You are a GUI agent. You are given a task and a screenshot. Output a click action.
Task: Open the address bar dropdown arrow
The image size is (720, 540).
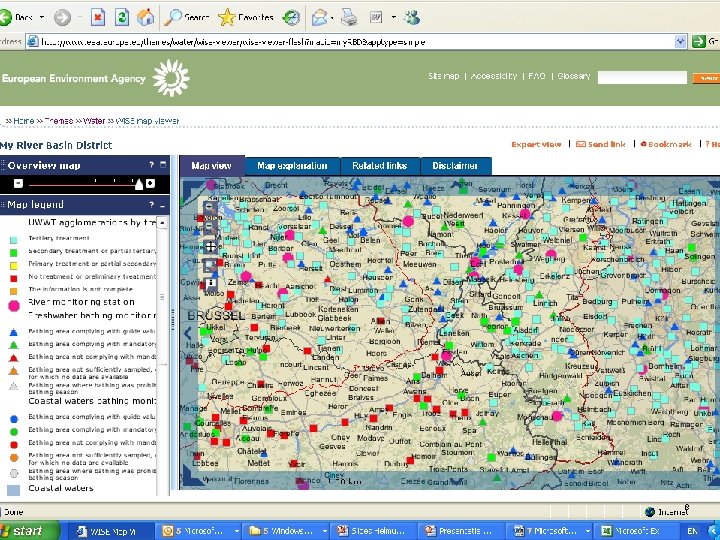click(681, 42)
